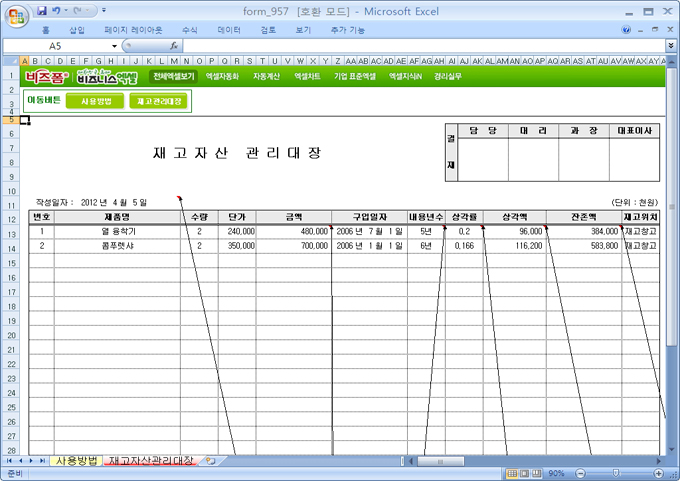Go to last sheet navigation arrow
Viewport: 680px width, 481px height.
tap(42, 461)
